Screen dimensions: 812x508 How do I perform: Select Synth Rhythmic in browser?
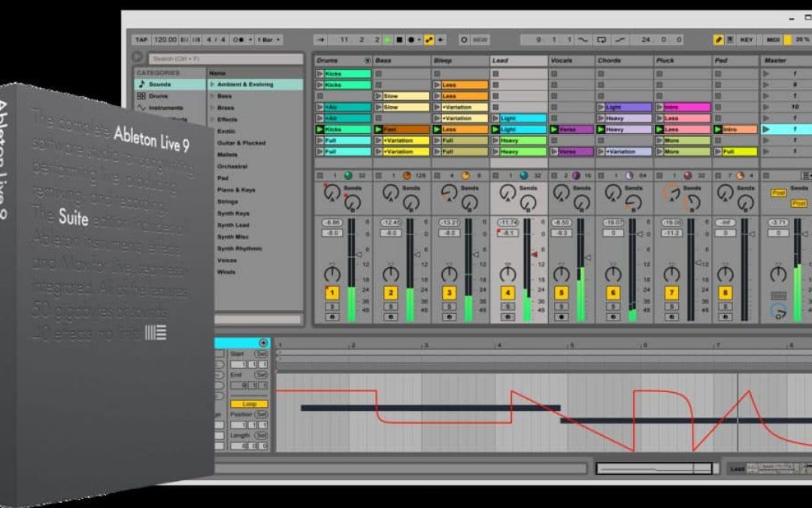pos(240,248)
